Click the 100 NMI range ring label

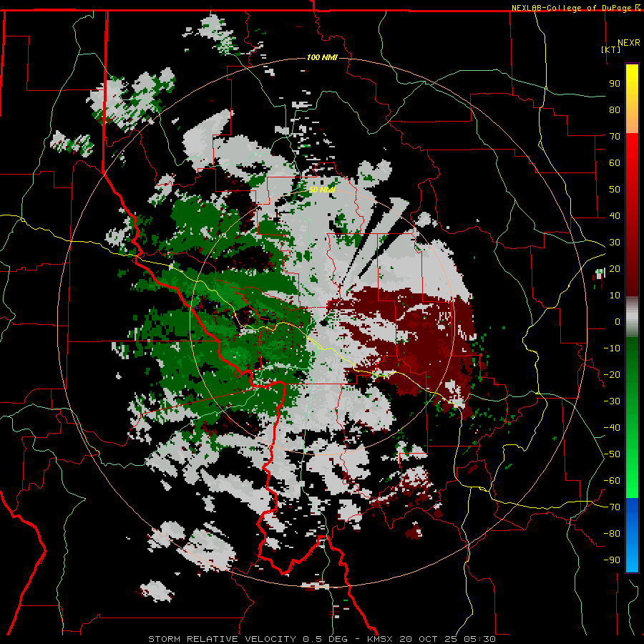point(322,57)
